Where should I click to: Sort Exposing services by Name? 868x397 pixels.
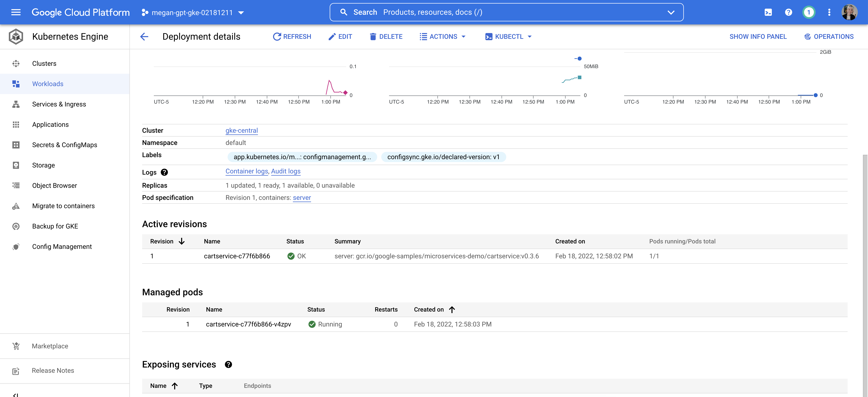pyautogui.click(x=164, y=386)
